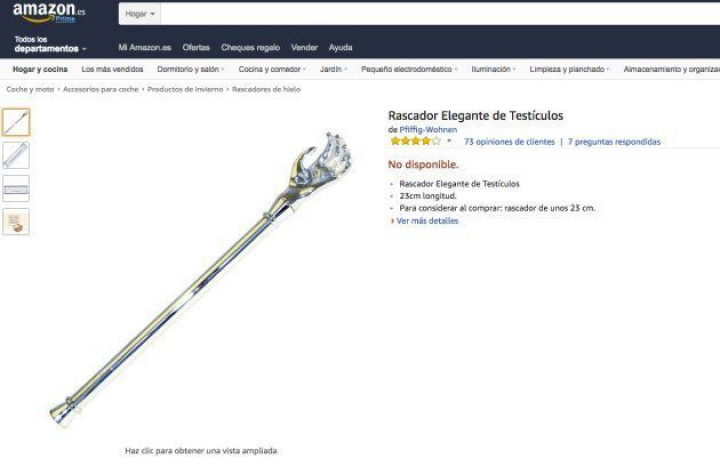Click the main product image to enlarge
Image resolution: width=720 pixels, height=474 pixels.
[x=201, y=280]
